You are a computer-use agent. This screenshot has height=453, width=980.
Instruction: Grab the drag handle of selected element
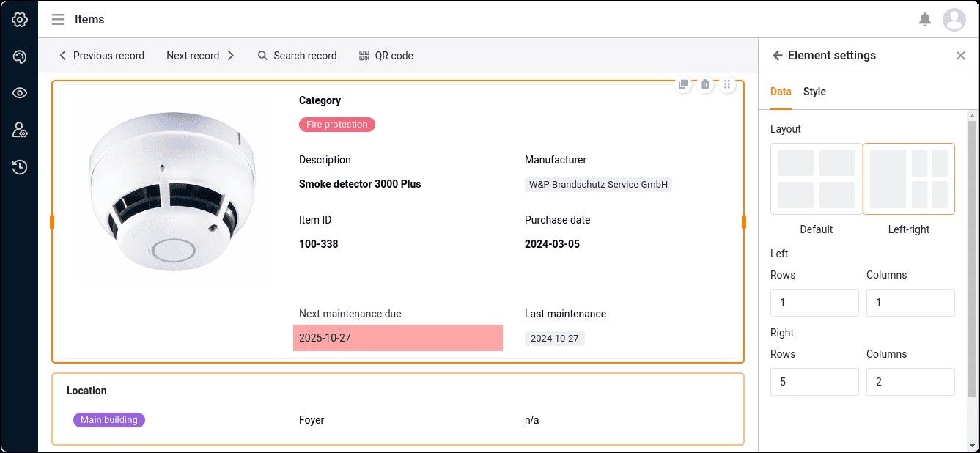[727, 84]
